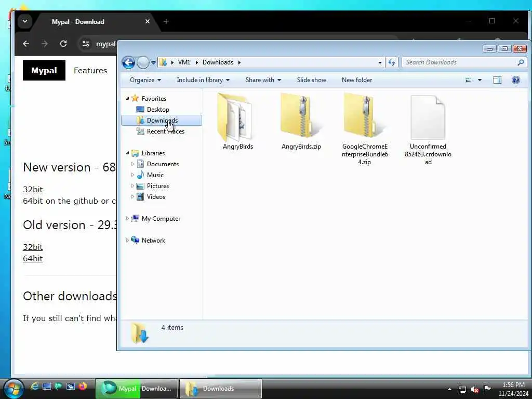Open the Windows Start menu orb
Image resolution: width=532 pixels, height=399 pixels.
coord(13,389)
